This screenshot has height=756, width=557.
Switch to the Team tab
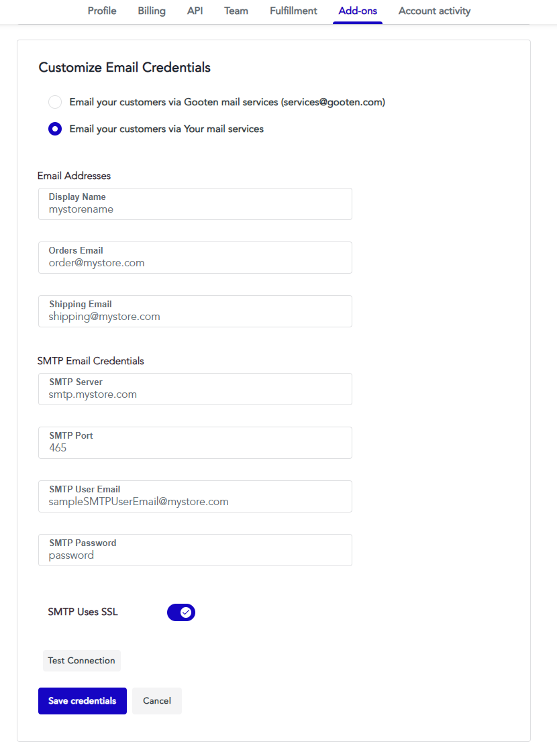point(236,11)
